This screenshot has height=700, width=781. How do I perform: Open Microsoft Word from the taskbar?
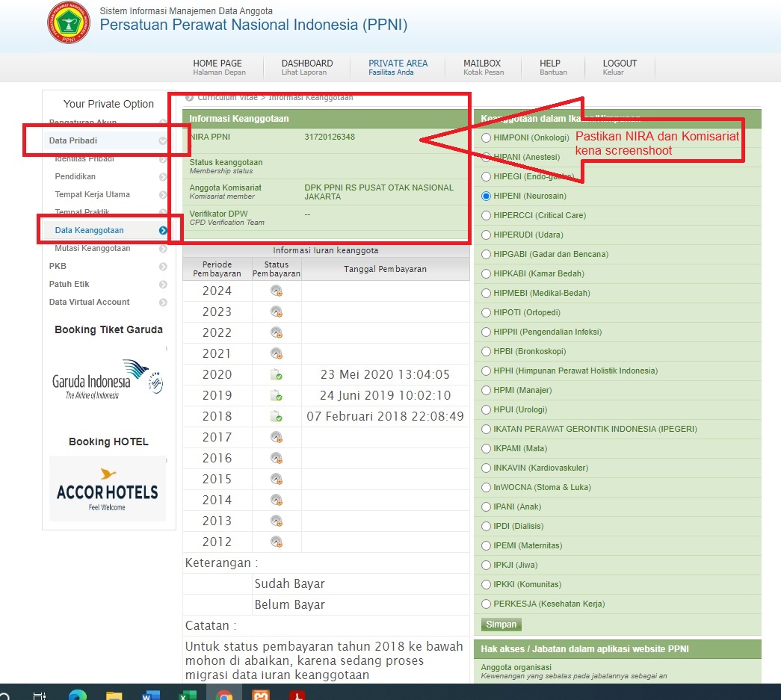coord(151,695)
